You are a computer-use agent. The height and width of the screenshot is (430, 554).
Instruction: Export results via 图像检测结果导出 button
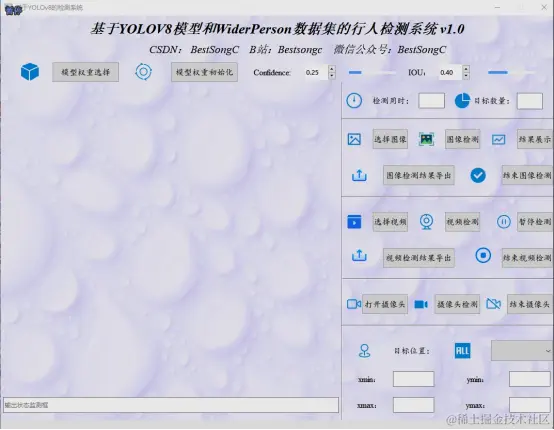pyautogui.click(x=419, y=175)
